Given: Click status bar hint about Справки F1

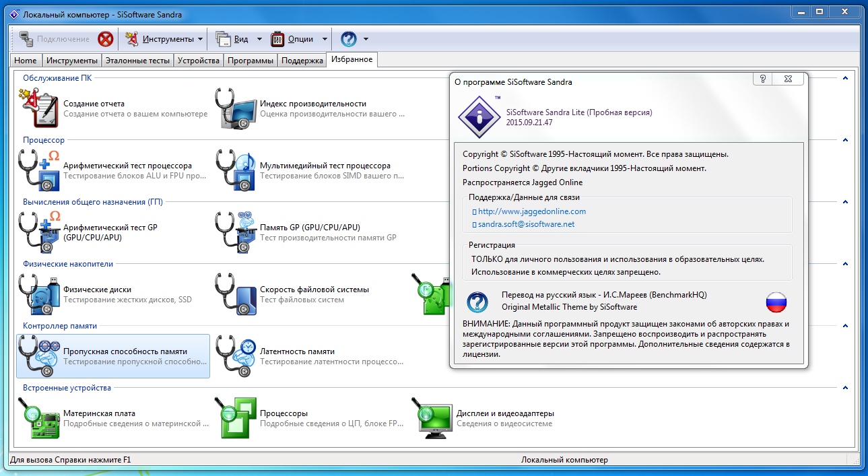Looking at the screenshot, I should click(x=71, y=460).
